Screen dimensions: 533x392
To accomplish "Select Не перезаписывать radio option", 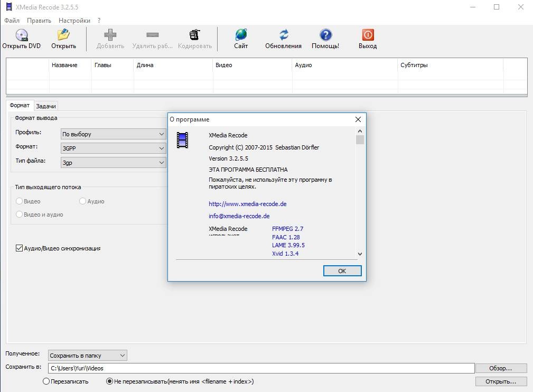I will click(x=109, y=381).
